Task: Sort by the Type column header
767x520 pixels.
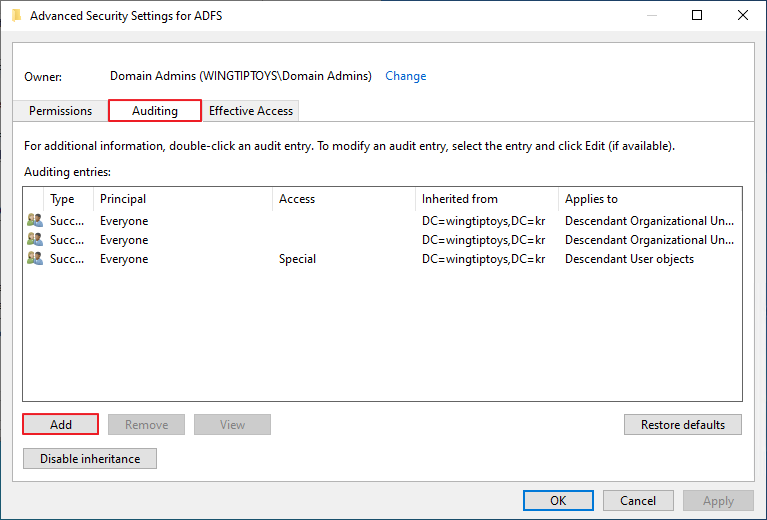Action: click(68, 199)
